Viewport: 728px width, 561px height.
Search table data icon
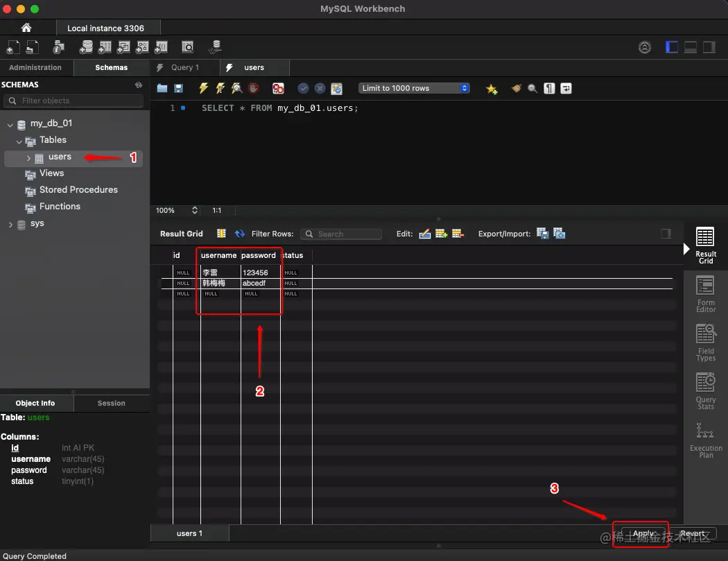[188, 47]
